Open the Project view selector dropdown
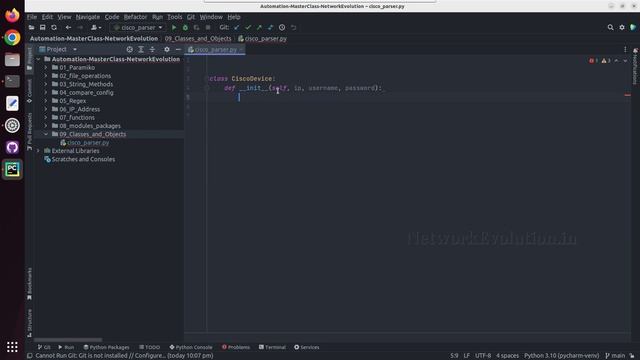The width and height of the screenshot is (640, 360). [x=58, y=49]
